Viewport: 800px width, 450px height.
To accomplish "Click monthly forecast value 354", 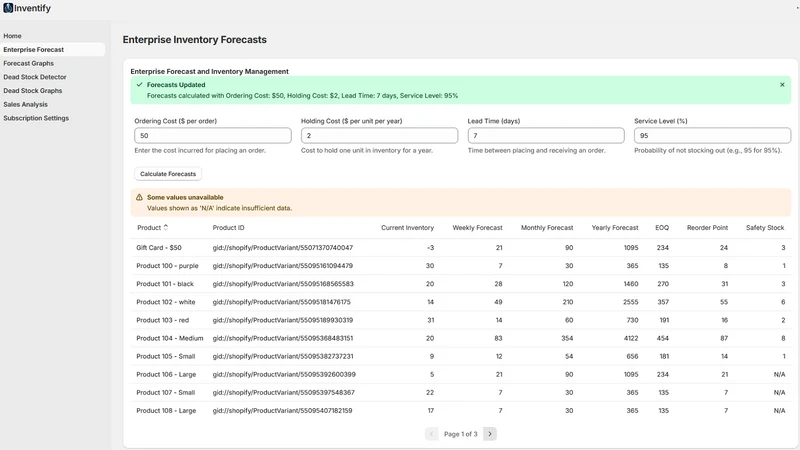I will (567, 338).
